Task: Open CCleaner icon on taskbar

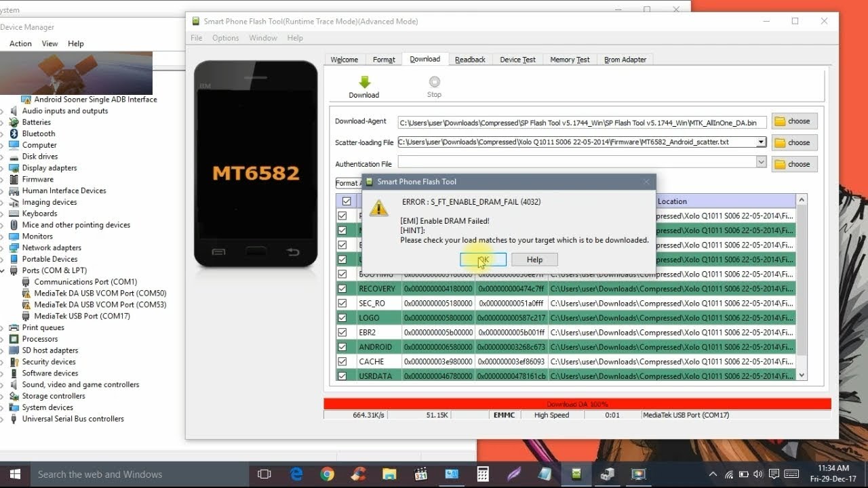Action: click(x=358, y=474)
